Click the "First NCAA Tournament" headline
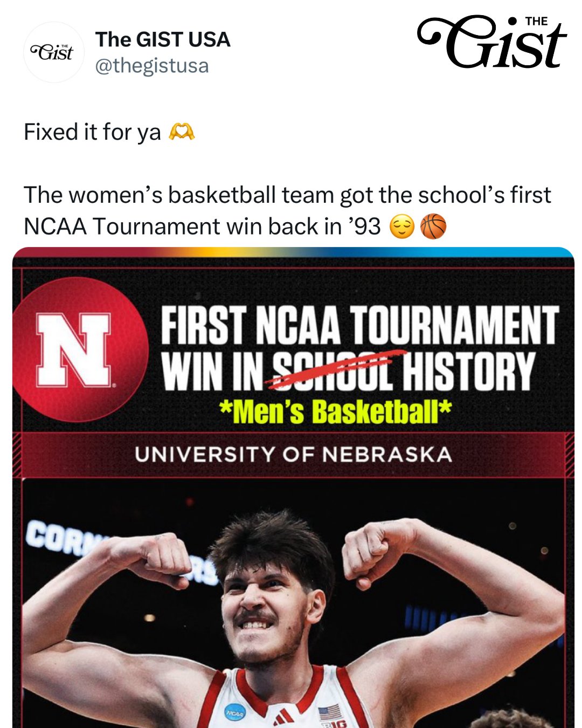 (359, 325)
